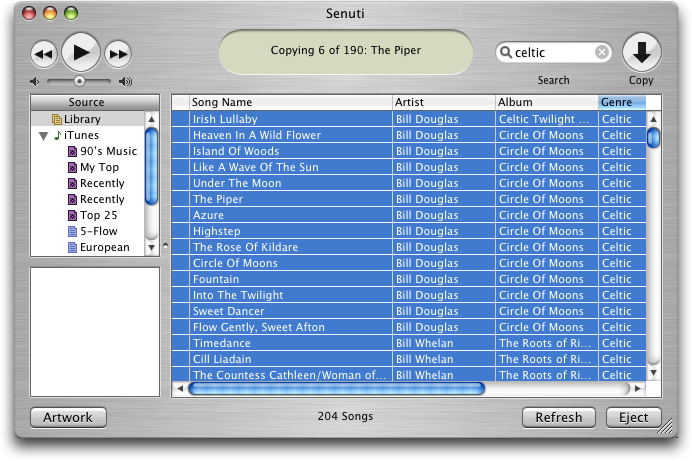Click the low volume speaker icon
692x461 pixels.
[x=34, y=82]
